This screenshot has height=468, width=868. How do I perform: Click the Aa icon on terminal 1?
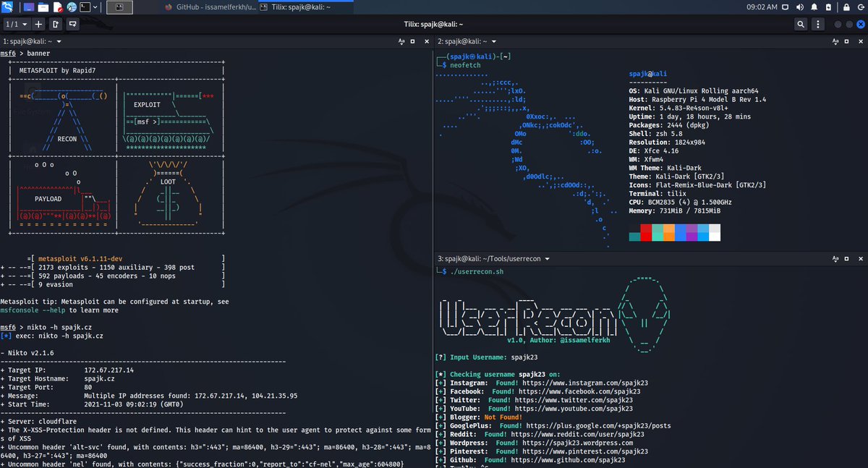[x=401, y=43]
